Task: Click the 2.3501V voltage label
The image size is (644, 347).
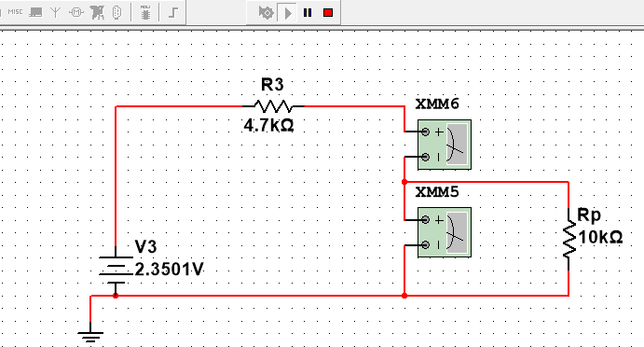Action: [x=169, y=270]
